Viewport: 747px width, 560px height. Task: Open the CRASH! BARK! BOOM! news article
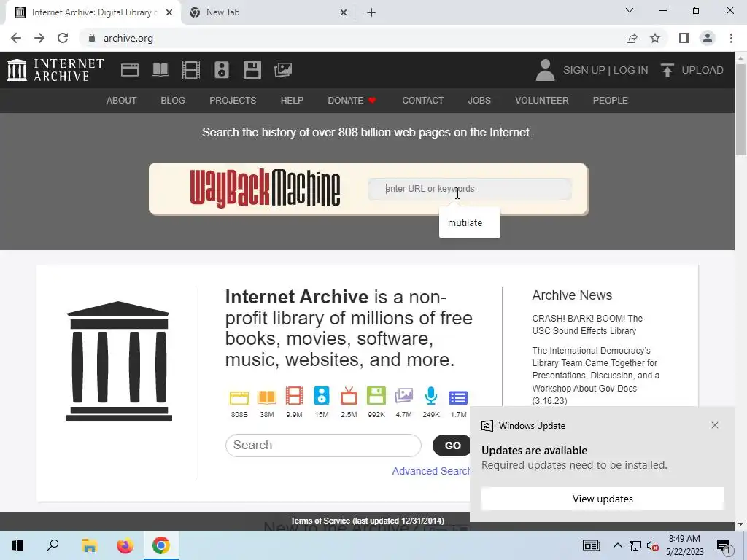pyautogui.click(x=587, y=324)
